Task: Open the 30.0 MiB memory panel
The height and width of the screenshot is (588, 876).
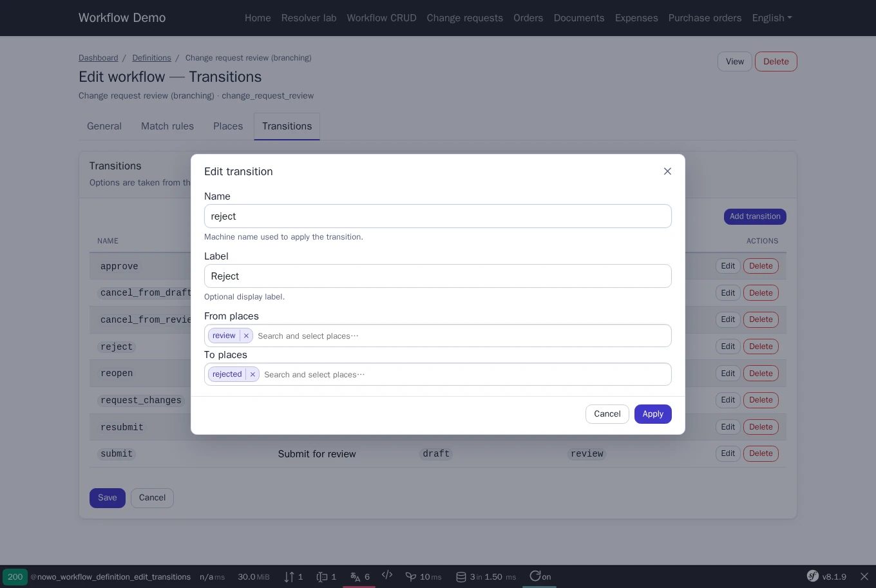Action: pyautogui.click(x=254, y=576)
